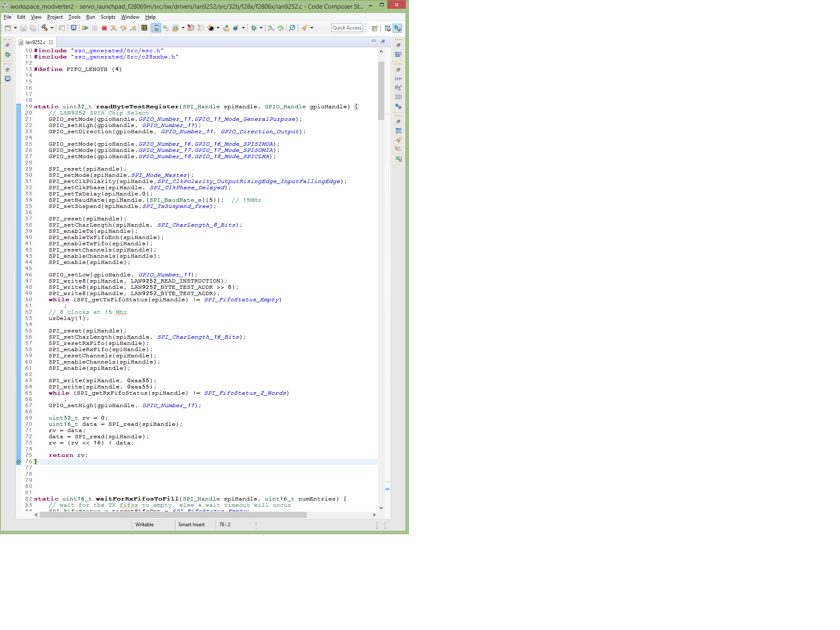Open the Help menu
The width and height of the screenshot is (840, 630).
(150, 17)
